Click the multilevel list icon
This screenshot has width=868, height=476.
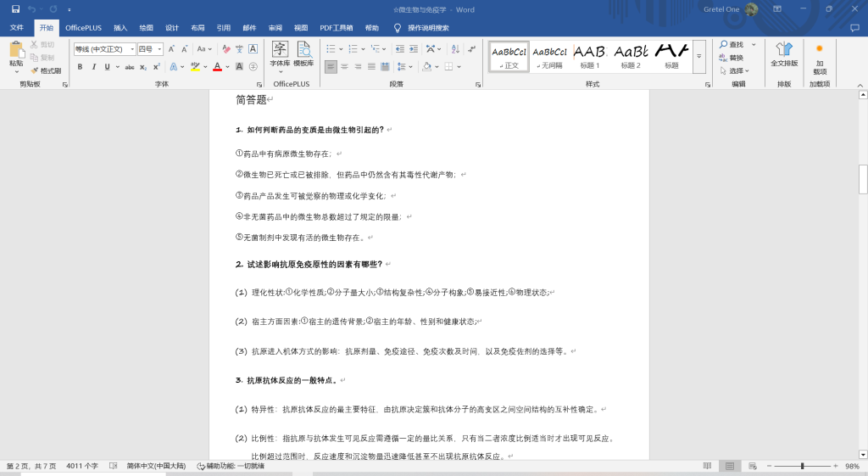click(x=376, y=48)
